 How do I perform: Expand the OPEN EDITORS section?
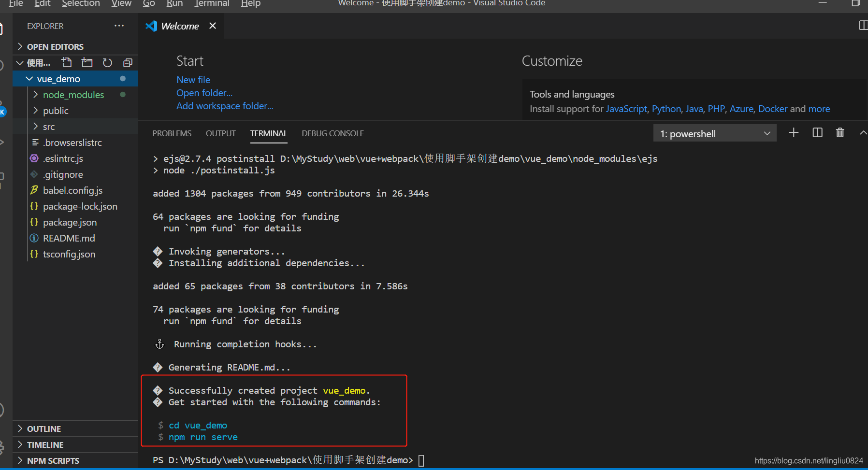click(75, 46)
